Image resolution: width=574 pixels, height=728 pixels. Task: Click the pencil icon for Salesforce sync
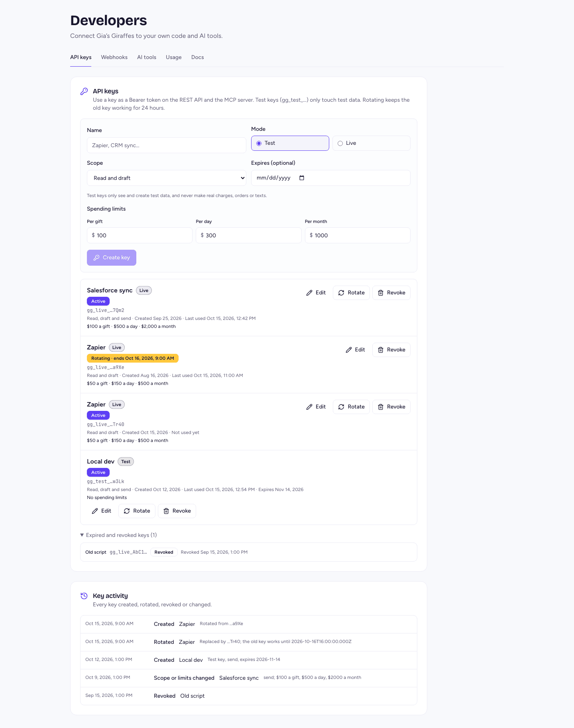click(x=309, y=293)
